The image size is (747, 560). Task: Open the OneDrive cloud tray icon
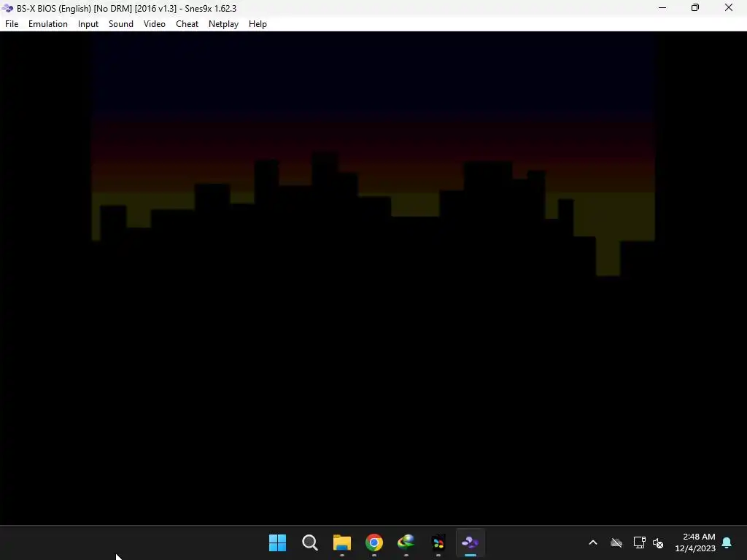coord(616,542)
